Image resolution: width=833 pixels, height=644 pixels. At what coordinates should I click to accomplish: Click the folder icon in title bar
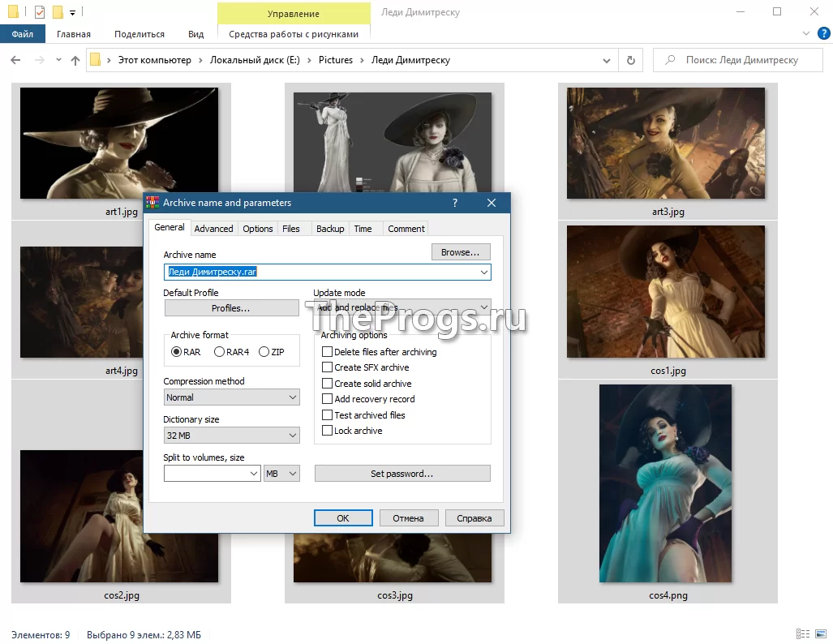[x=13, y=11]
